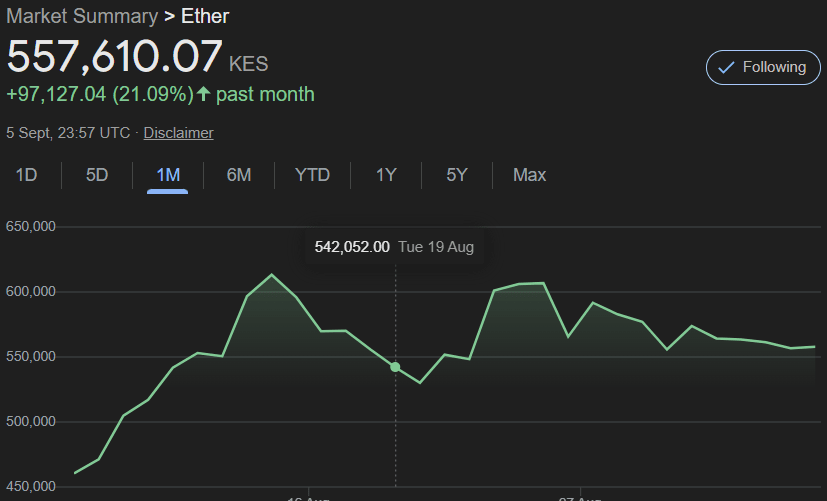827x501 pixels.
Task: Show the 6M price history
Action: tap(238, 175)
